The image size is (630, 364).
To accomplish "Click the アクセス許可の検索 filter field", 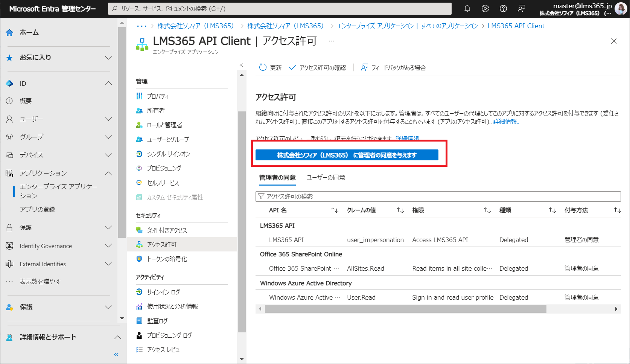I will [x=438, y=196].
